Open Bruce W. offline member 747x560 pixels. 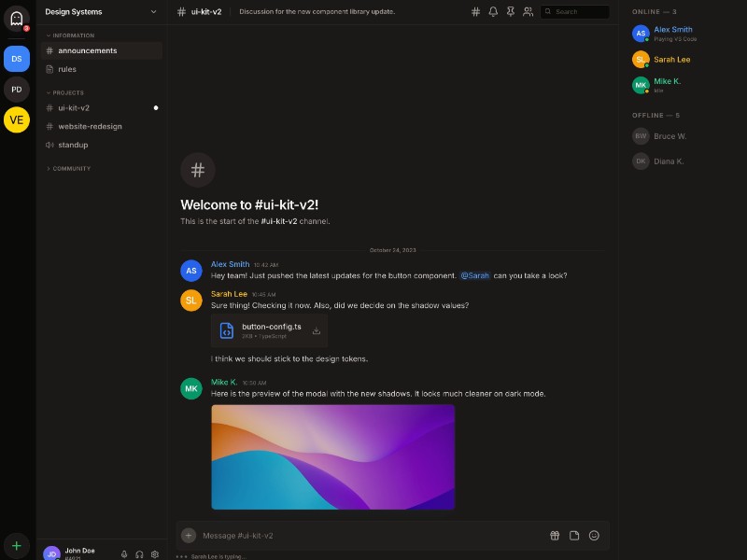pyautogui.click(x=683, y=136)
